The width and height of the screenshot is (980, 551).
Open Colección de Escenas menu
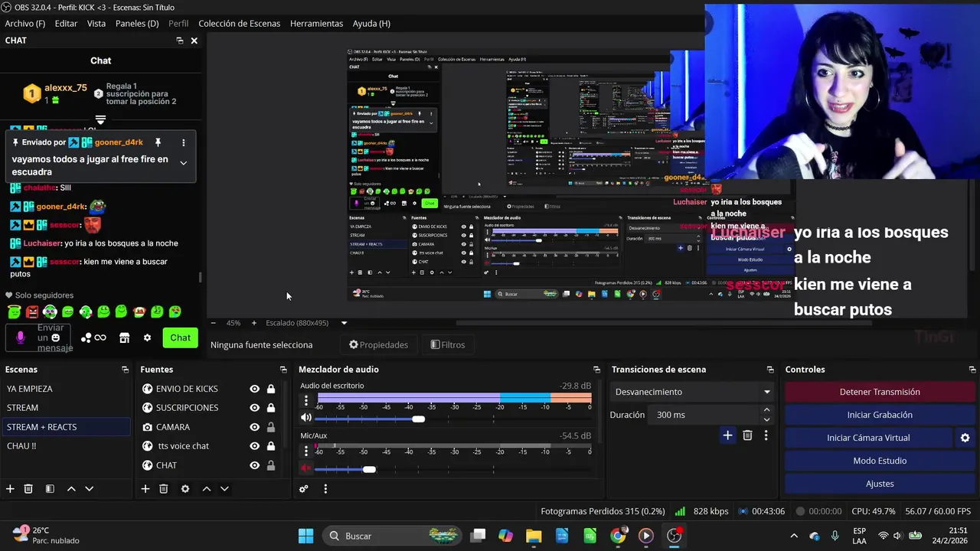239,24
